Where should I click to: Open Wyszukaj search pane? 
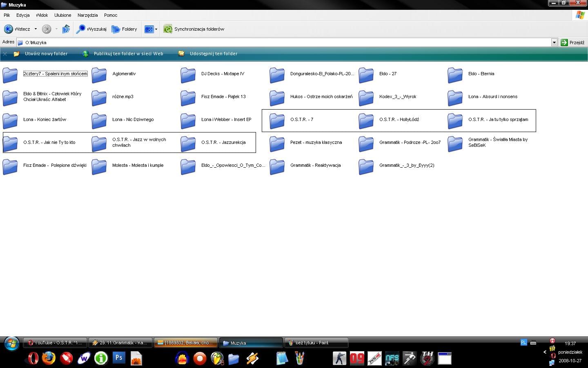tap(91, 29)
